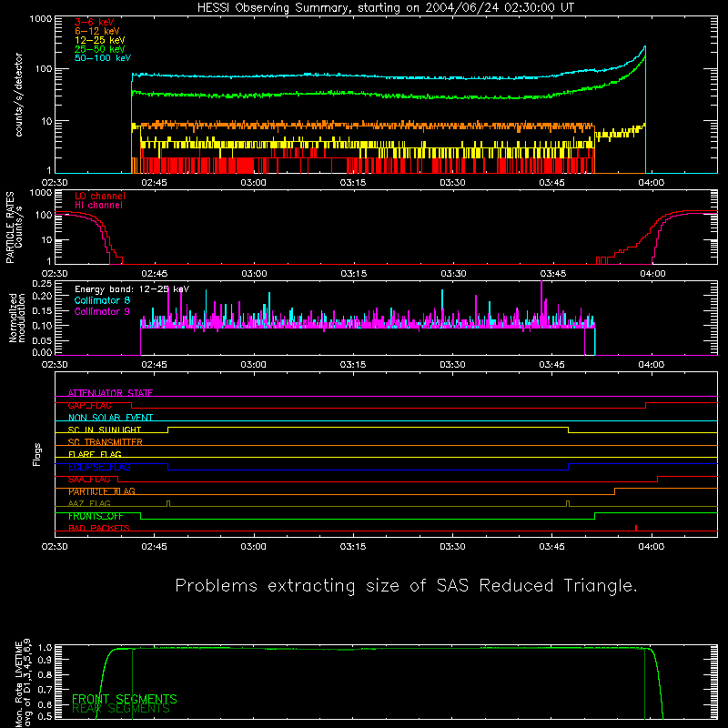Click the FLARE_FLAG label
The width and height of the screenshot is (728, 728).
pyautogui.click(x=95, y=454)
